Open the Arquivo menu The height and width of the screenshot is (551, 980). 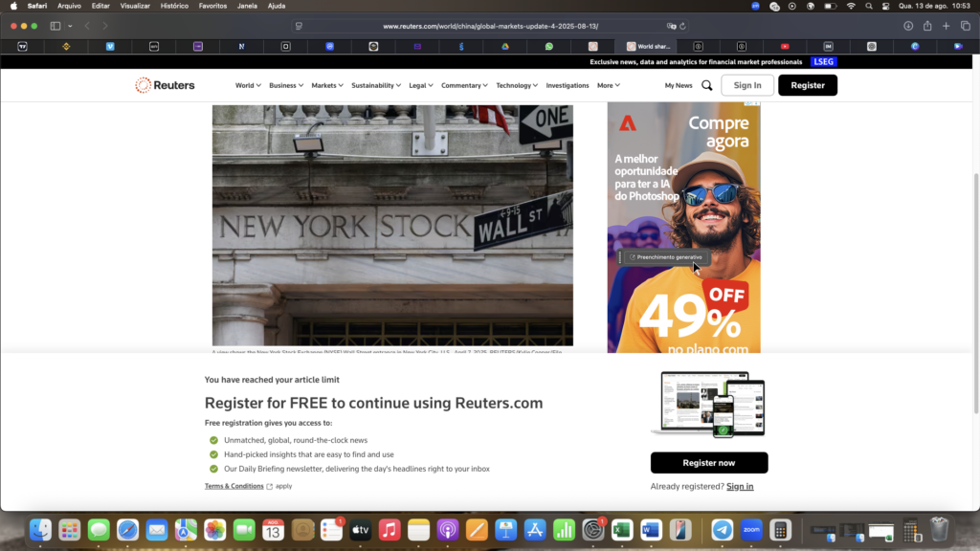[69, 6]
